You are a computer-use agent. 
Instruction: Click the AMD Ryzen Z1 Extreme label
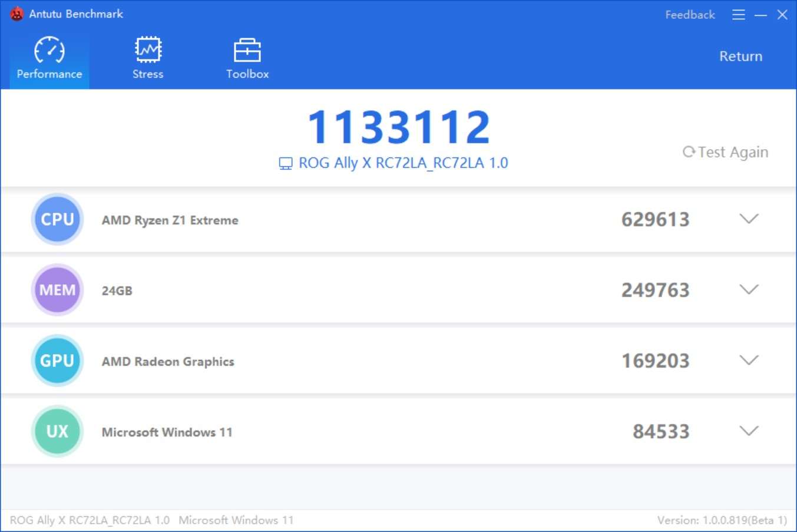[170, 220]
